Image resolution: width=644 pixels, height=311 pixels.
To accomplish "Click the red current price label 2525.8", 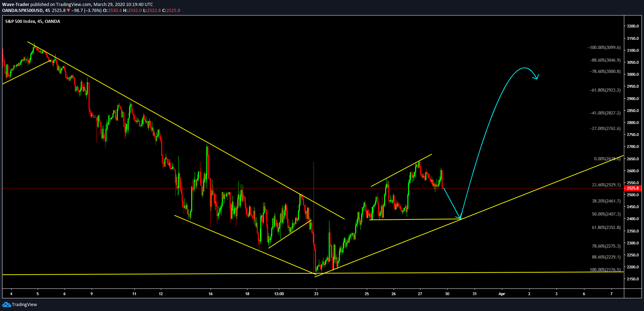I will coord(633,188).
